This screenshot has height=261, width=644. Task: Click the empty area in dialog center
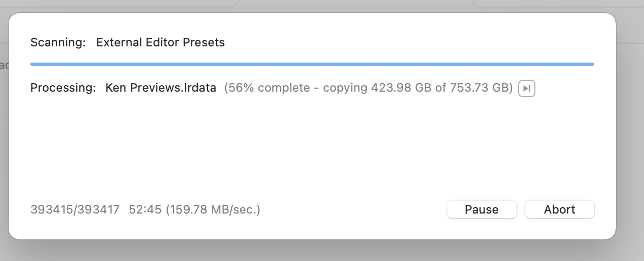312,146
